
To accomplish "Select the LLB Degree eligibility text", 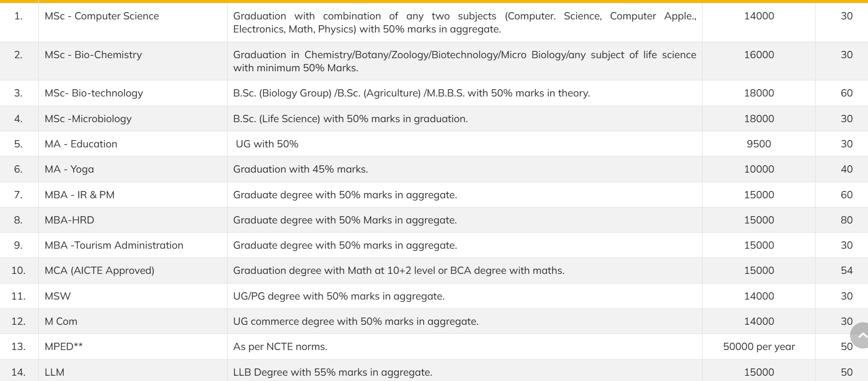I will [x=333, y=372].
